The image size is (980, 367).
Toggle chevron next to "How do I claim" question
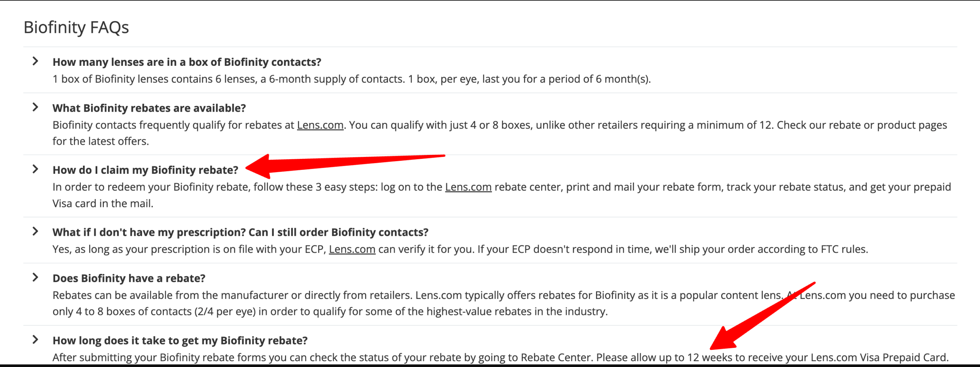pyautogui.click(x=35, y=169)
